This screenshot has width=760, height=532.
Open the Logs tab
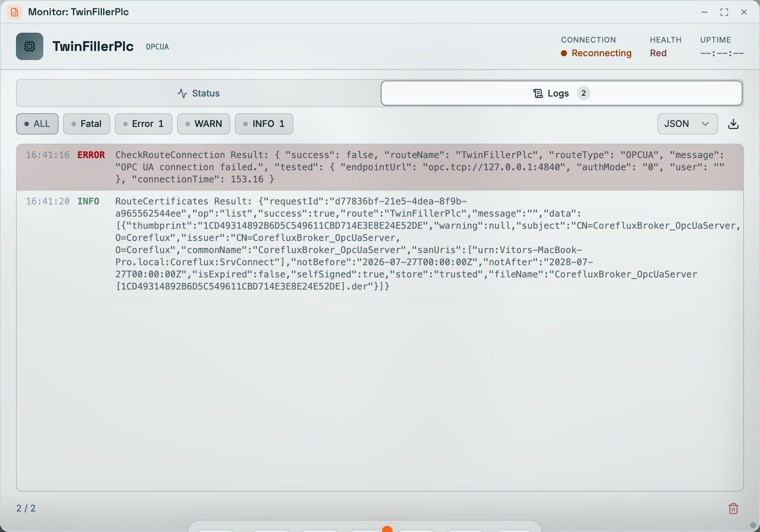(562, 93)
